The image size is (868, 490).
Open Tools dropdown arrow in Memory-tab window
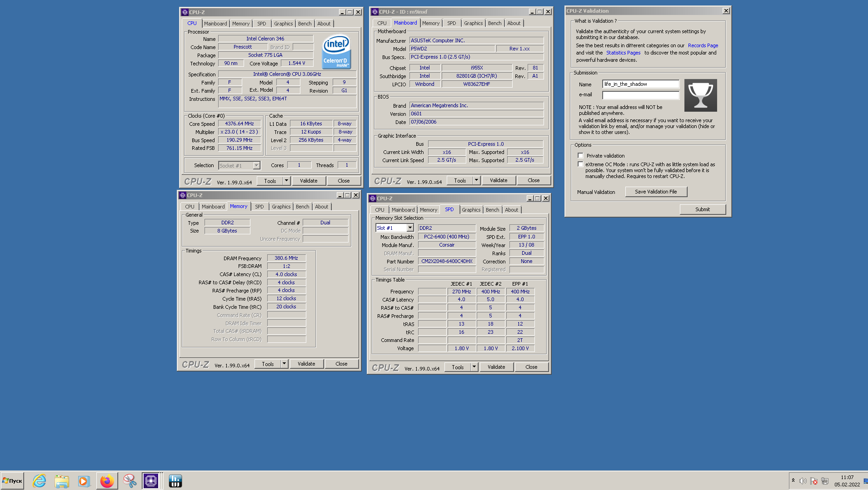click(x=284, y=364)
